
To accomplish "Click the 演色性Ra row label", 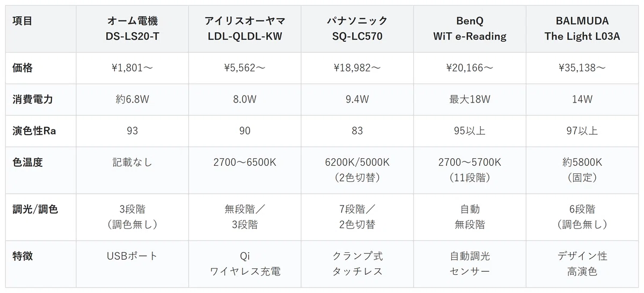I will click(x=41, y=131).
